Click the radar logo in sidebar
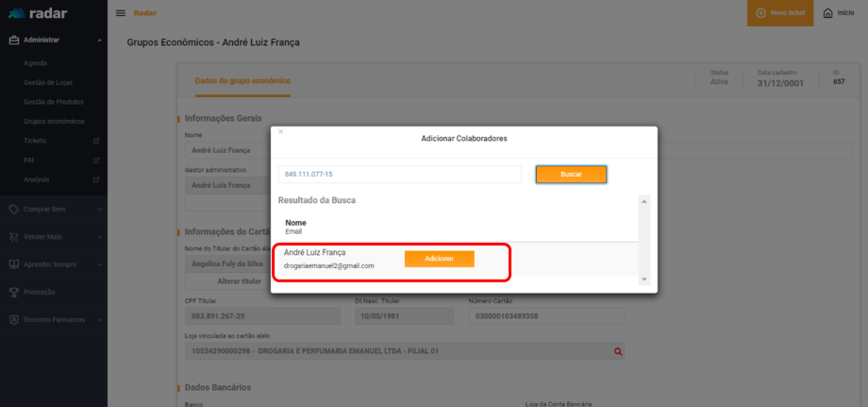Screen dimensions: 868x407 click(x=45, y=12)
